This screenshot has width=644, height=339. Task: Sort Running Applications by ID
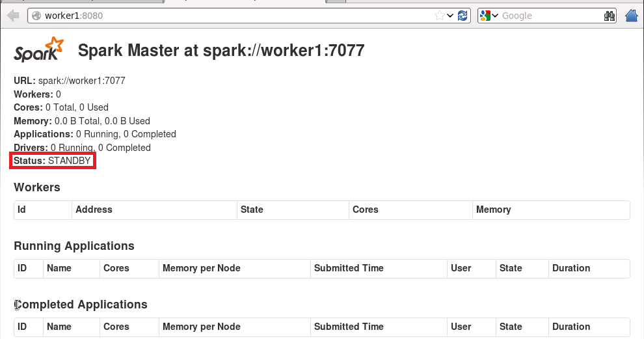(29, 268)
